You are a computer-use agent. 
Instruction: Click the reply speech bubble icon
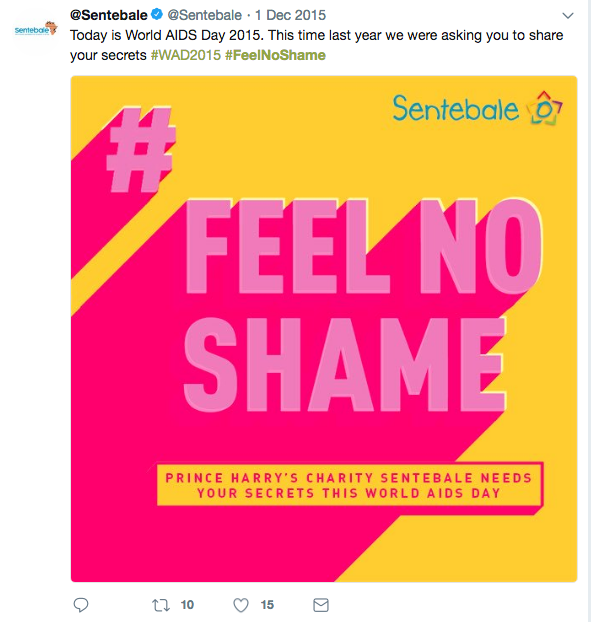pyautogui.click(x=81, y=605)
